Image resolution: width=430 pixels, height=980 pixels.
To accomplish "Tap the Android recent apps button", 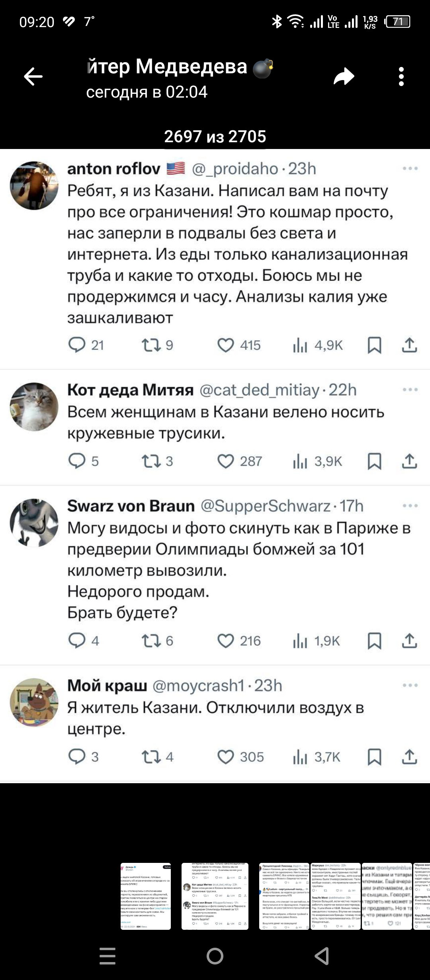I will pos(107,956).
